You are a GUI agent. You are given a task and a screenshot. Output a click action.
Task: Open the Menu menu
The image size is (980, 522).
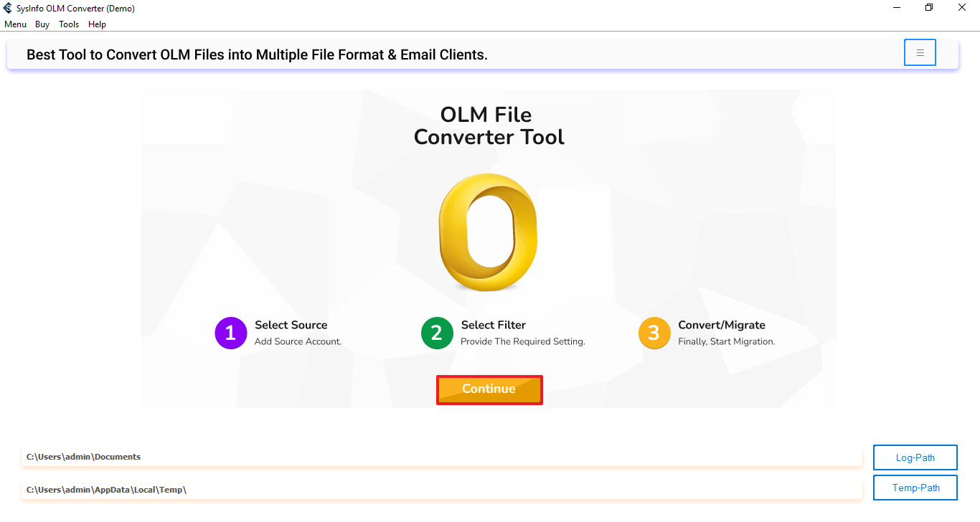pyautogui.click(x=15, y=24)
